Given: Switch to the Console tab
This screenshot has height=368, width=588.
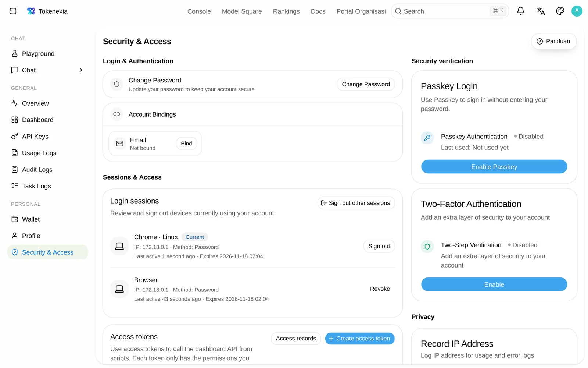Looking at the screenshot, I should click(199, 11).
